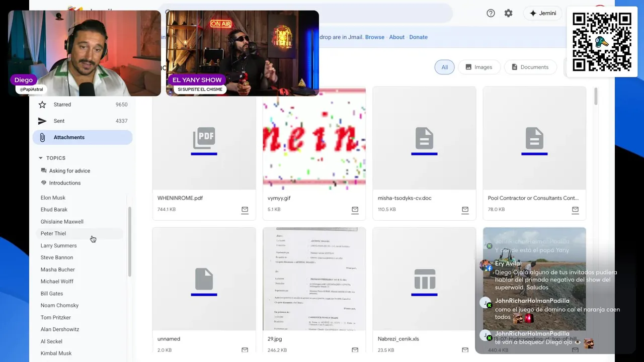Image resolution: width=644 pixels, height=362 pixels.
Task: Select the Images filter chip
Action: click(x=478, y=67)
